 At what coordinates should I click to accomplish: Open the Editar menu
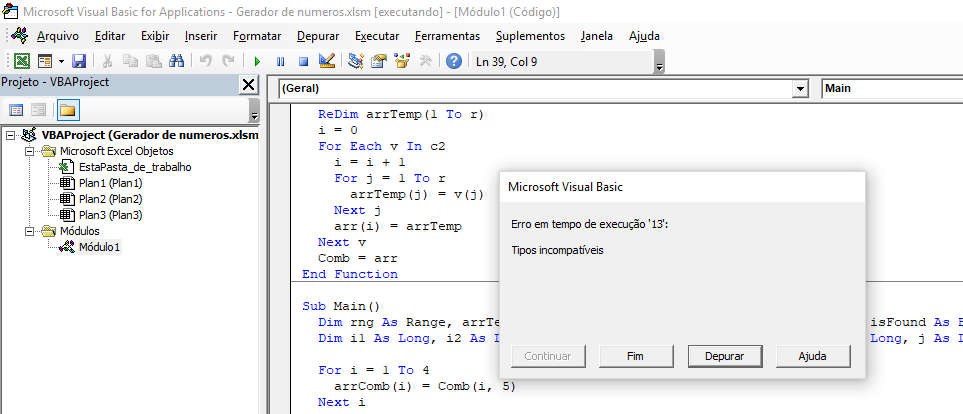click(110, 36)
